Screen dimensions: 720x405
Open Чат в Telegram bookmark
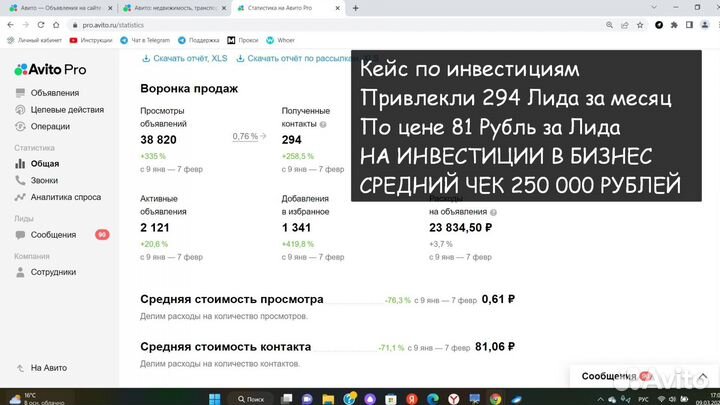click(x=145, y=40)
